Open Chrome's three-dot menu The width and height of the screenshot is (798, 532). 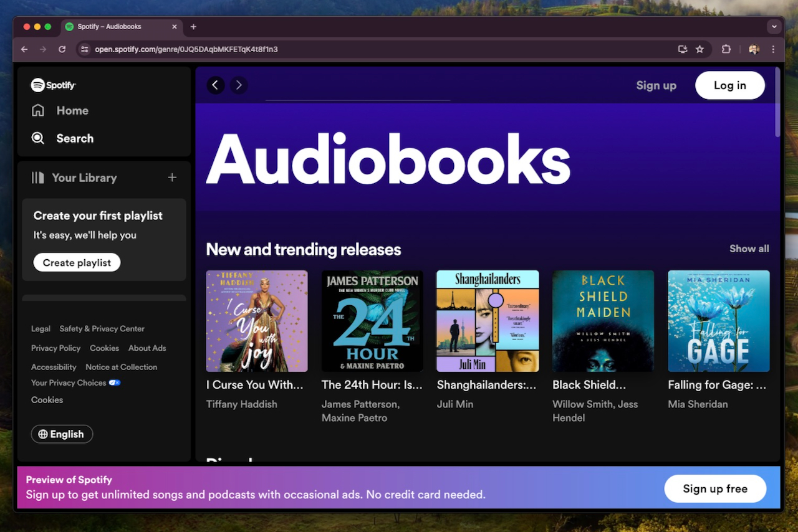pyautogui.click(x=773, y=49)
